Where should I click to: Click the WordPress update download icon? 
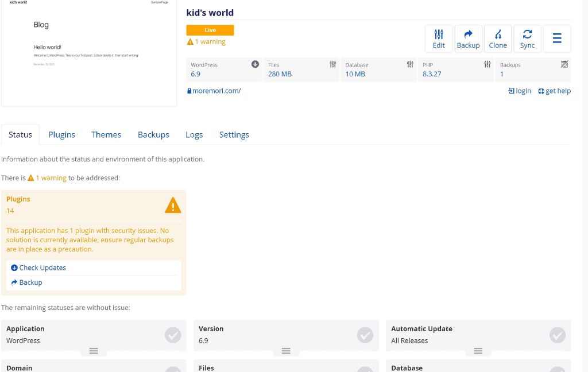pyautogui.click(x=256, y=64)
